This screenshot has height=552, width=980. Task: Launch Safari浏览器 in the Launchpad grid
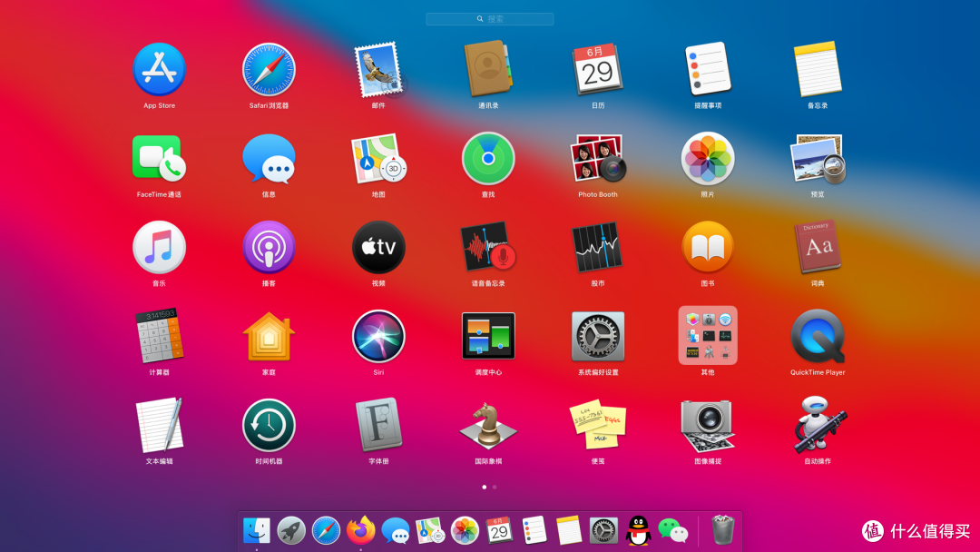[x=269, y=69]
